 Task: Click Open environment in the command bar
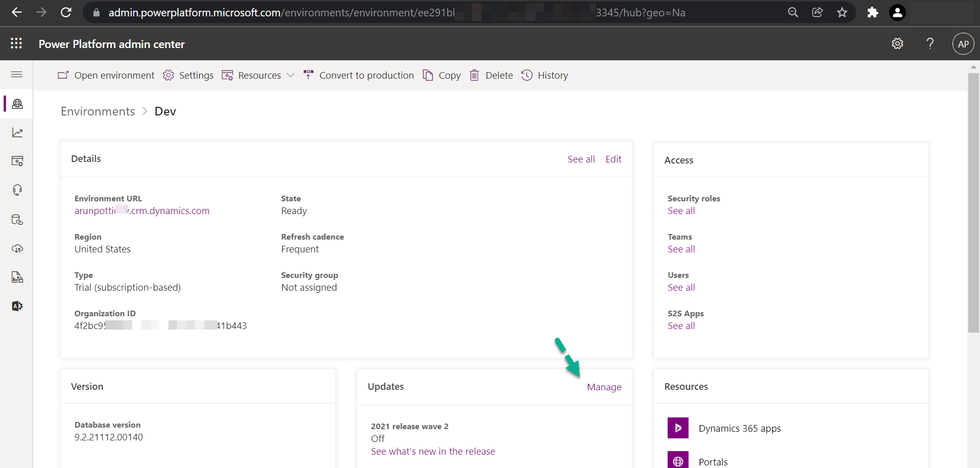tap(106, 75)
